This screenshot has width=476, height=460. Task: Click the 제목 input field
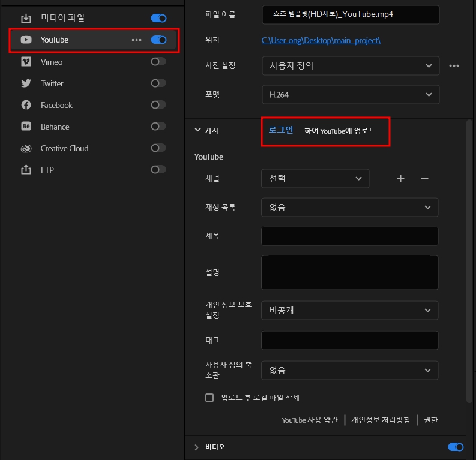pos(349,236)
